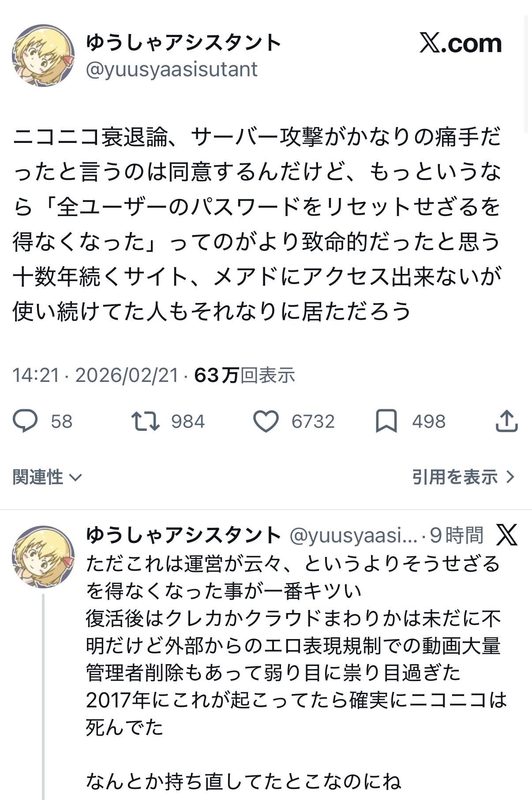This screenshot has height=800, width=532.
Task: Click the reply speech bubble icon
Action: [25, 421]
